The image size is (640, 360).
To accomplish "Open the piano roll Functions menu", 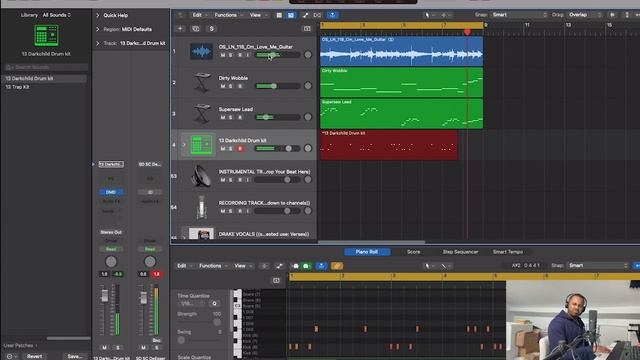I will click(213, 266).
